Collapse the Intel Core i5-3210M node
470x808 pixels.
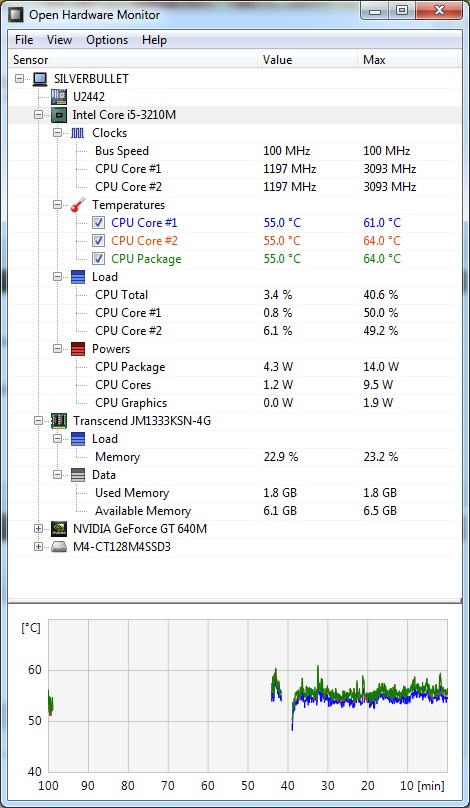(x=38, y=115)
